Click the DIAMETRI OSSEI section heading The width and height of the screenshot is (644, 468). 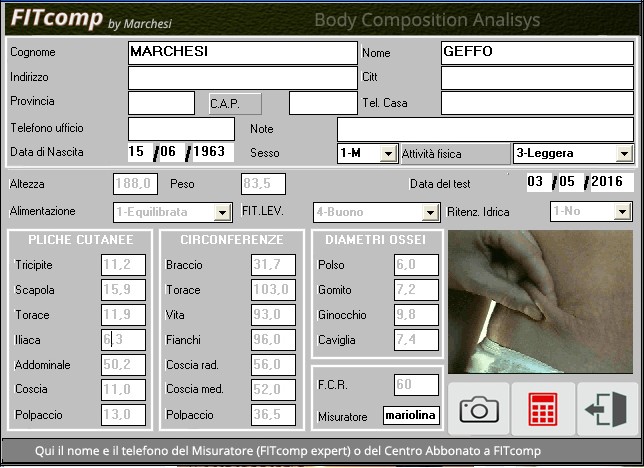pos(376,240)
